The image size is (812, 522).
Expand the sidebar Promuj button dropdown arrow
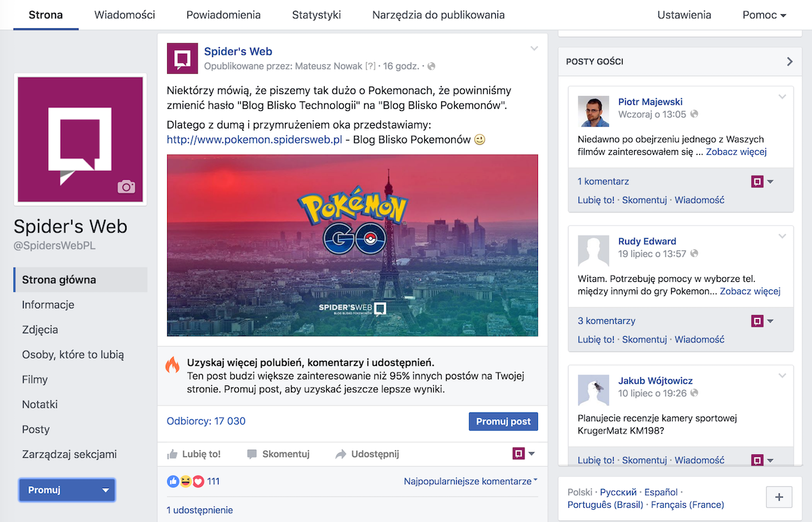[x=106, y=490]
